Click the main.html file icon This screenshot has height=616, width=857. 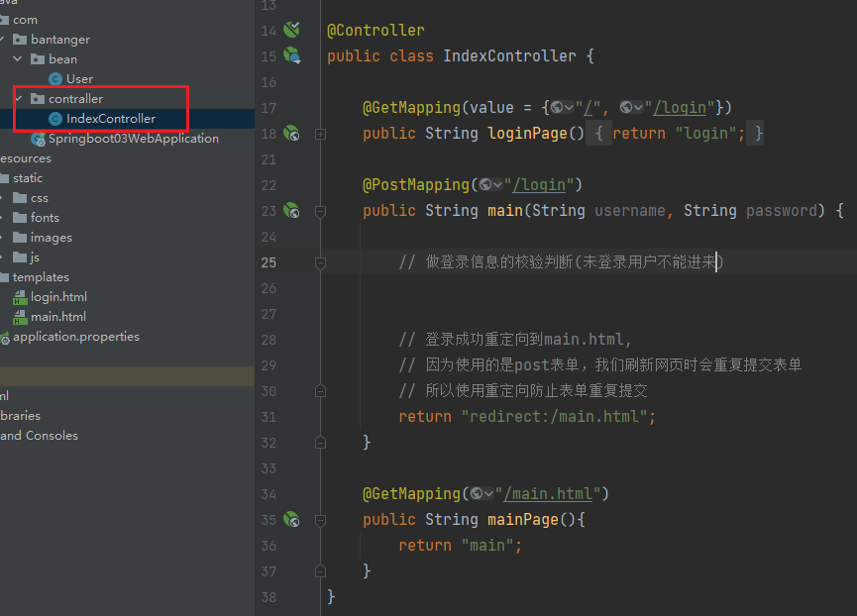[x=20, y=317]
